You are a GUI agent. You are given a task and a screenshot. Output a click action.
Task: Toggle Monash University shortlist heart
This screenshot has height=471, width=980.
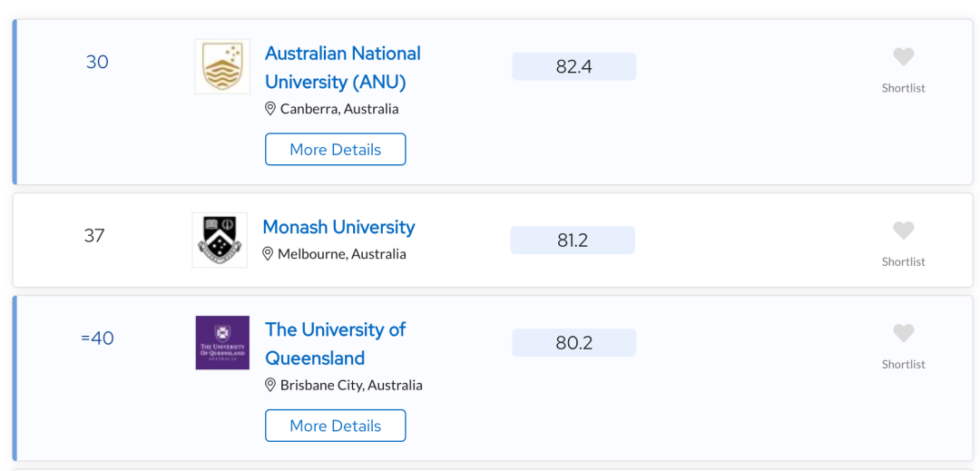click(x=903, y=231)
